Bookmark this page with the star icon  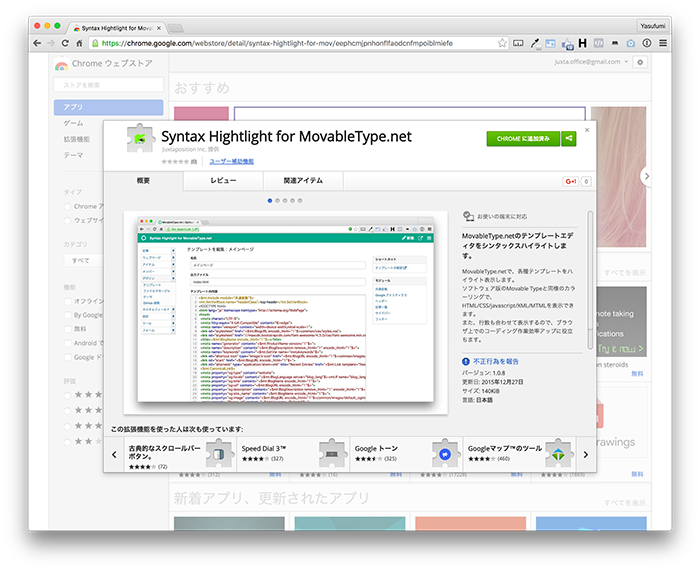tap(502, 43)
